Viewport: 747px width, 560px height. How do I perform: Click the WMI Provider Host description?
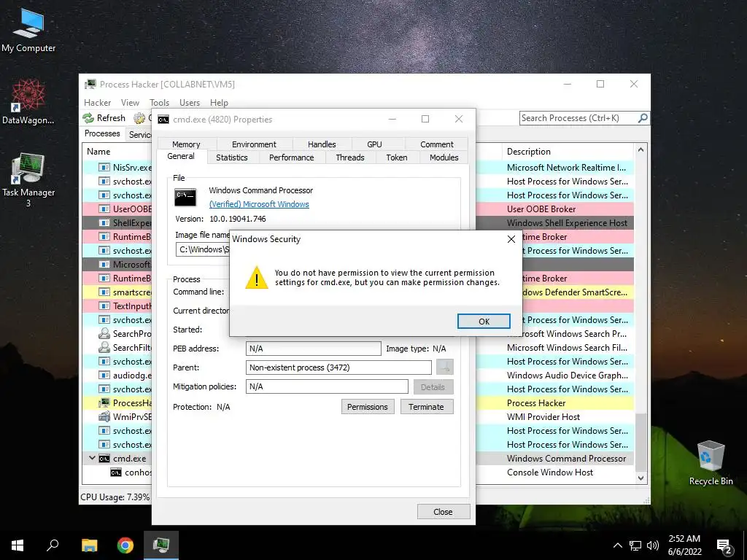pos(543,416)
